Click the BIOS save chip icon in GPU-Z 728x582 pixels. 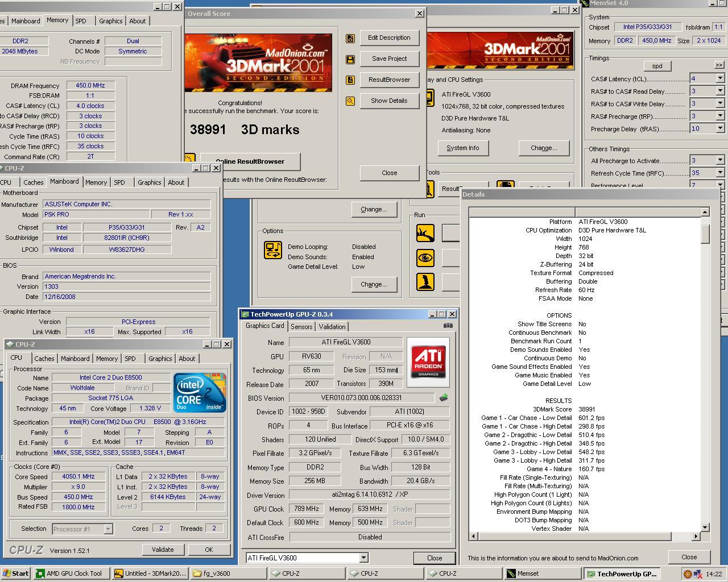click(x=444, y=398)
